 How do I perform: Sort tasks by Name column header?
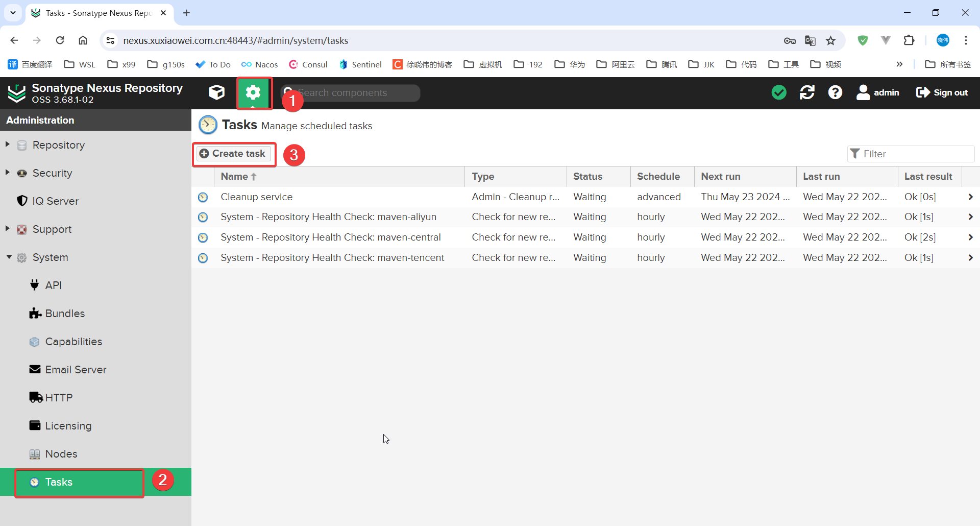235,177
